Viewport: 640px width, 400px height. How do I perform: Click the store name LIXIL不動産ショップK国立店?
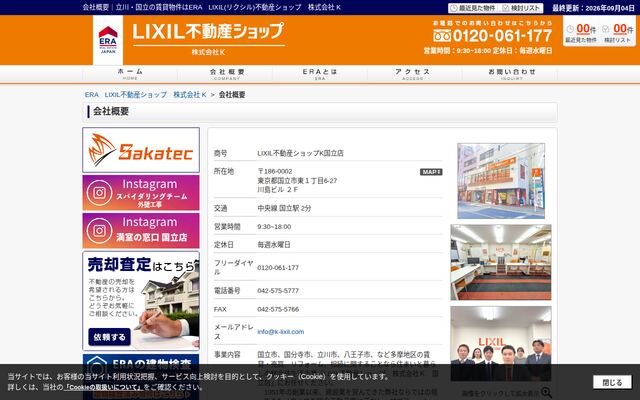tap(300, 153)
